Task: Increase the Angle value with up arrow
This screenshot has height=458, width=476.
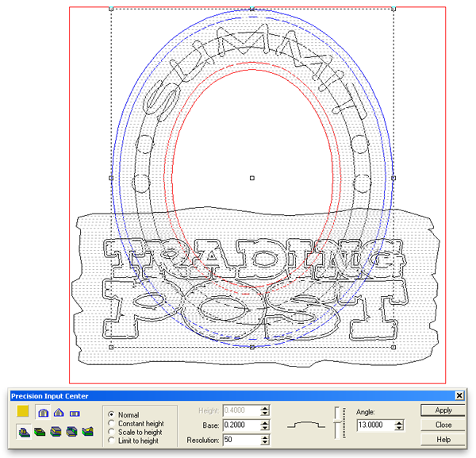Action: click(399, 422)
